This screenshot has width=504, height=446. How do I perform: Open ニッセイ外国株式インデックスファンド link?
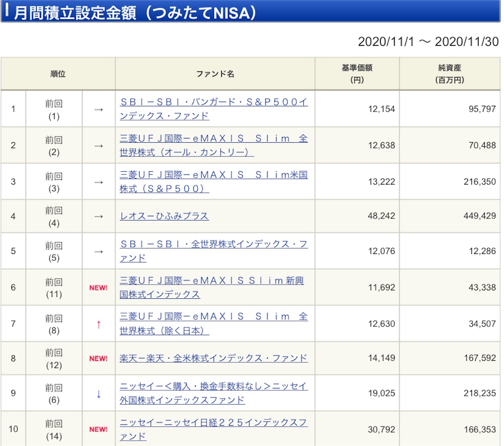tap(214, 393)
